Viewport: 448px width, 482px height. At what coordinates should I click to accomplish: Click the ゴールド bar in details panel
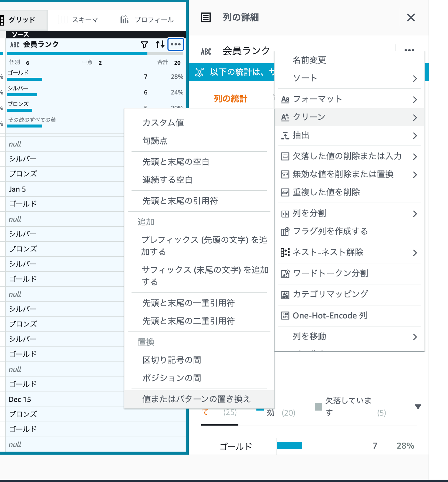click(289, 445)
